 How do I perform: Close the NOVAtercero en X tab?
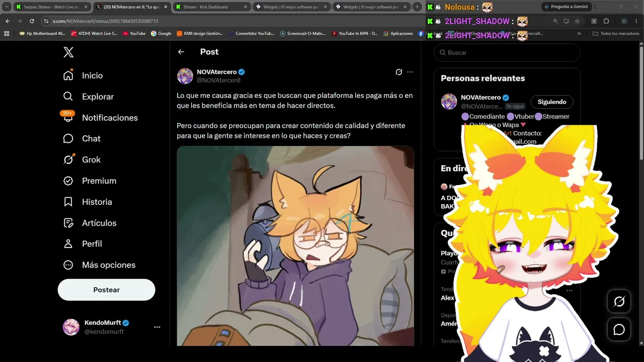(166, 7)
